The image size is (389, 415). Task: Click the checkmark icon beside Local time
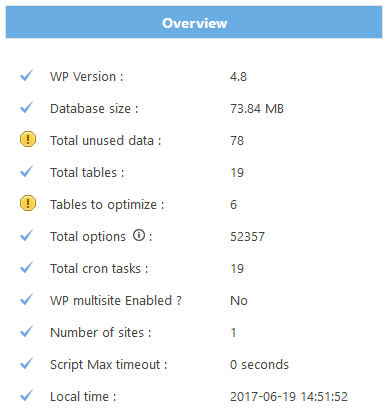(26, 396)
